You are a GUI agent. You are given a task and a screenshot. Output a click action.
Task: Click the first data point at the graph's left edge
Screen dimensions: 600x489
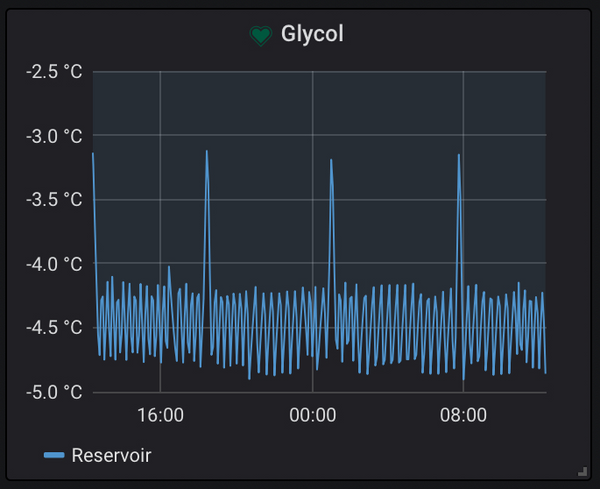[x=93, y=154]
